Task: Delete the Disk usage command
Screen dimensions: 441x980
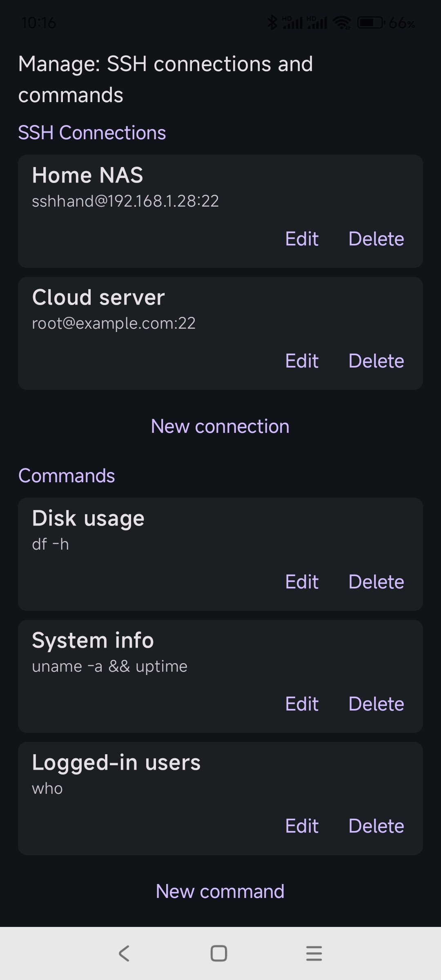Action: 376,582
